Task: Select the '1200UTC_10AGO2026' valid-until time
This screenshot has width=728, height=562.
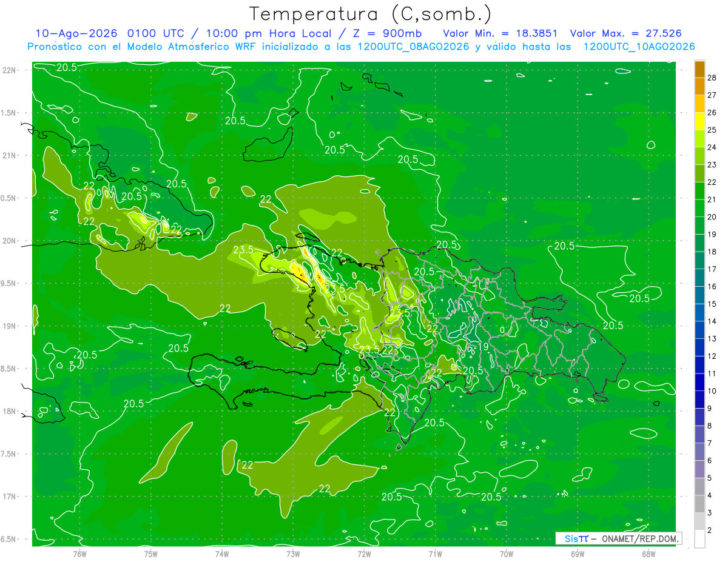Action: (639, 47)
